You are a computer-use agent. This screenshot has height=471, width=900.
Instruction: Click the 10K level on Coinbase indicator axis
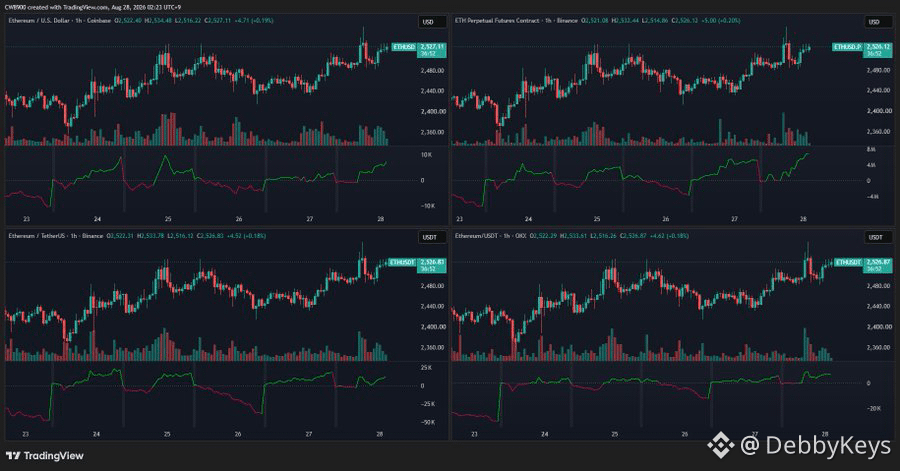(x=426, y=155)
